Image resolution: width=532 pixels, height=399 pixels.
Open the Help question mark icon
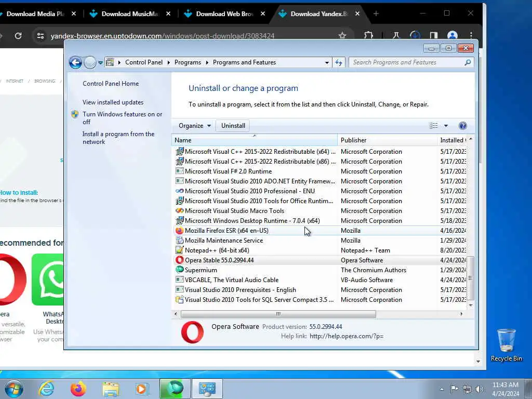point(462,126)
